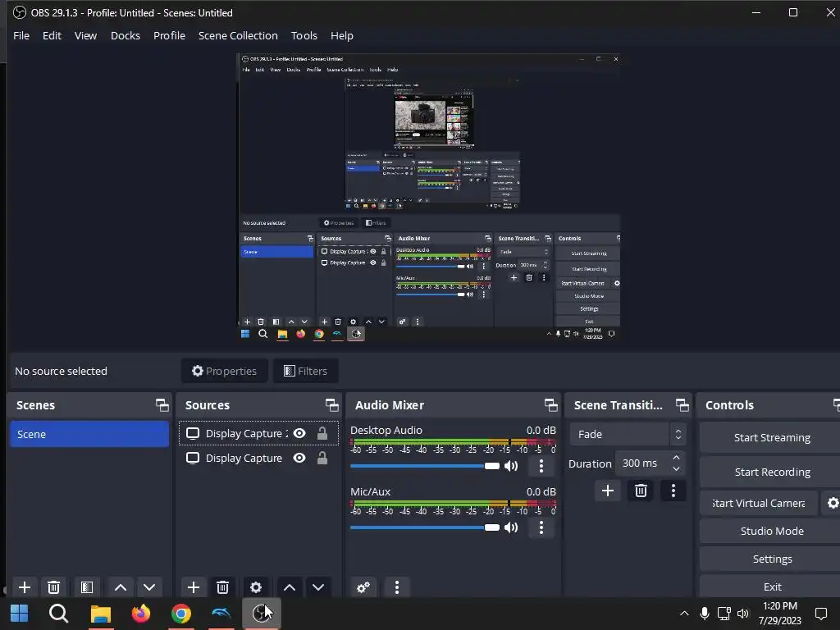The image size is (840, 630).
Task: Decrease transition duration with down arrow
Action: (677, 469)
